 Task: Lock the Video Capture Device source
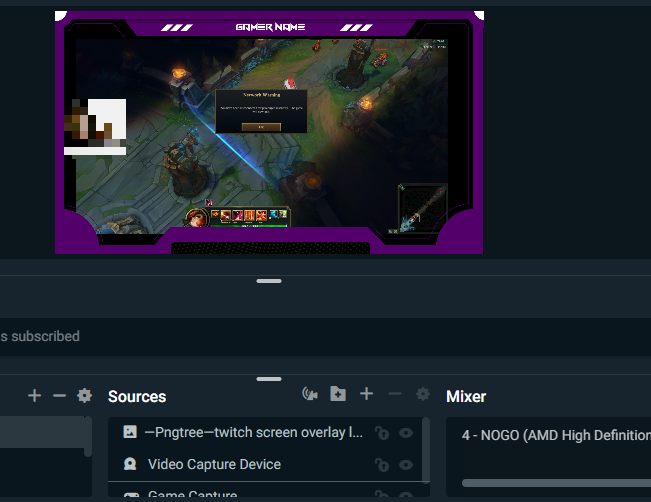point(382,465)
